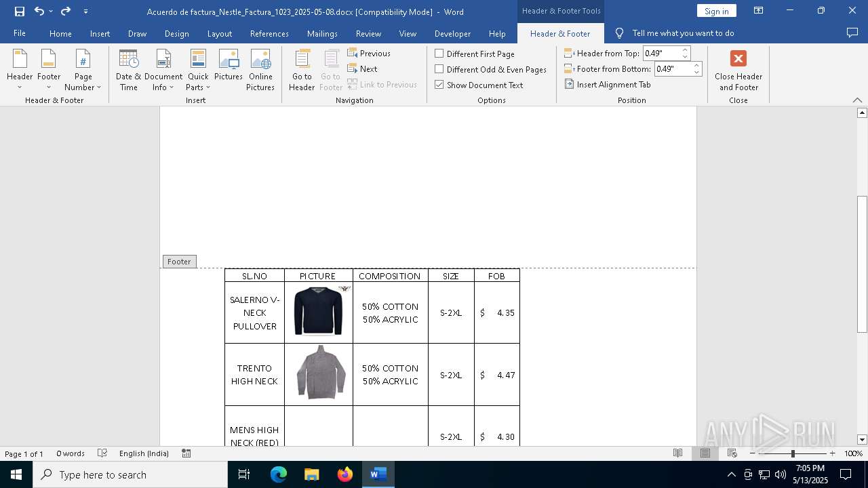Open the View tab
Image resolution: width=868 pixels, height=488 pixels.
(408, 33)
